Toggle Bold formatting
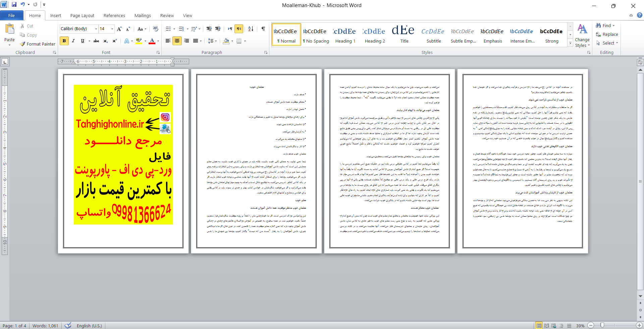Image resolution: width=644 pixels, height=329 pixels. pyautogui.click(x=64, y=41)
